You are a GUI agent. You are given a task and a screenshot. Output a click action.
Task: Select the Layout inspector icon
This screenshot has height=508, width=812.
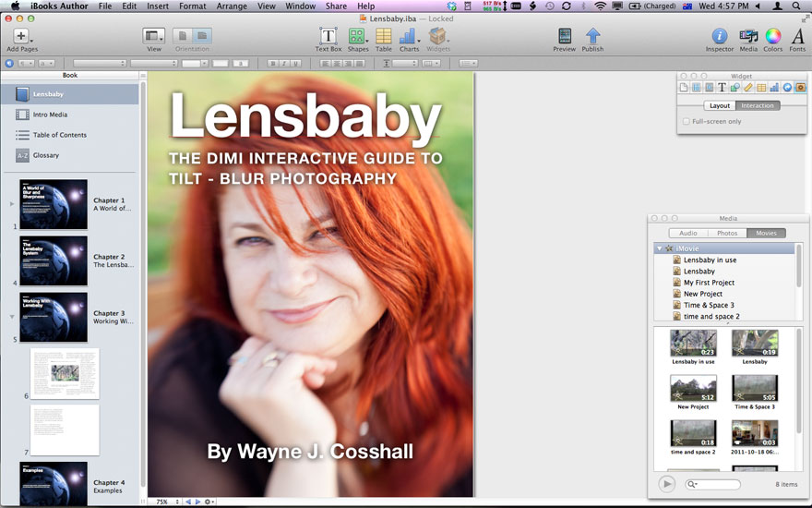click(697, 87)
